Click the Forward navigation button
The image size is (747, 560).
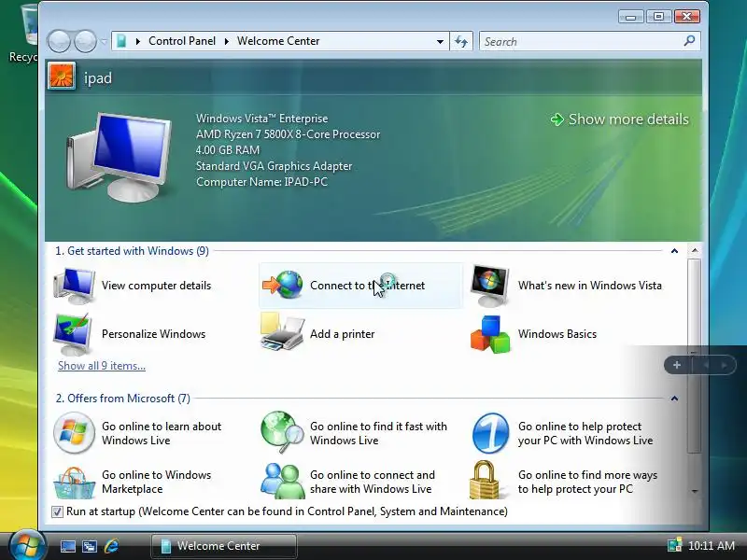tap(85, 41)
